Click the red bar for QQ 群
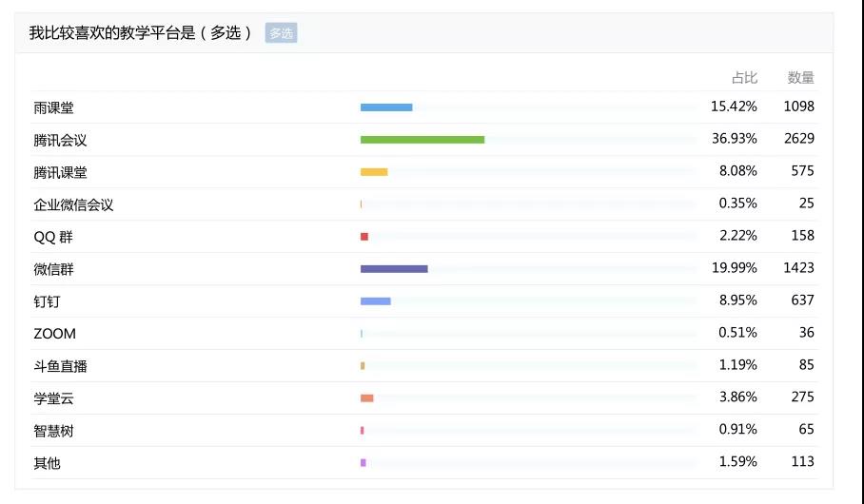 click(x=364, y=237)
